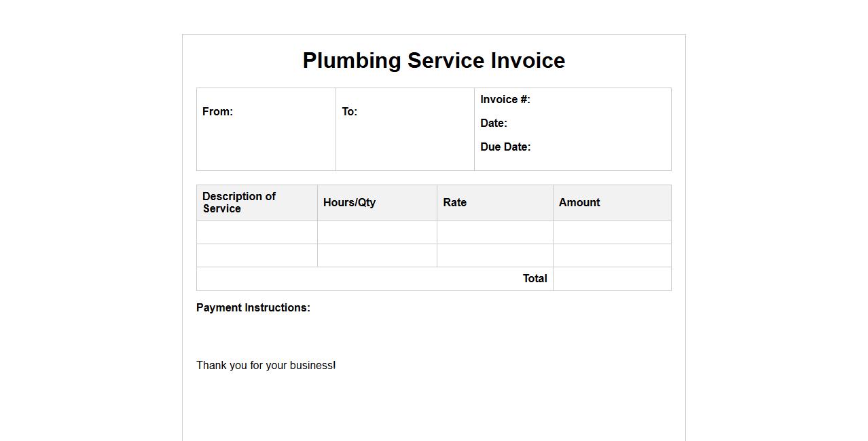The image size is (868, 441).
Task: Select the From: sender cell
Action: [x=266, y=129]
